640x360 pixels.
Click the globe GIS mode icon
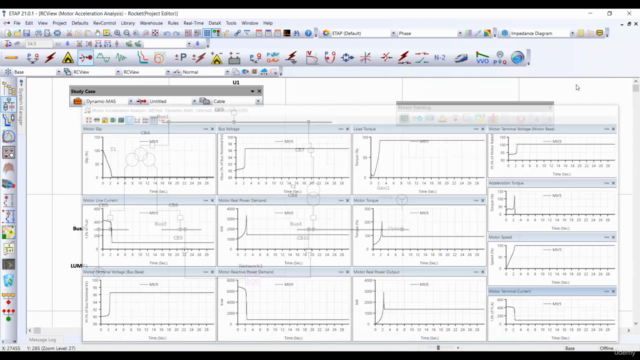click(x=518, y=58)
